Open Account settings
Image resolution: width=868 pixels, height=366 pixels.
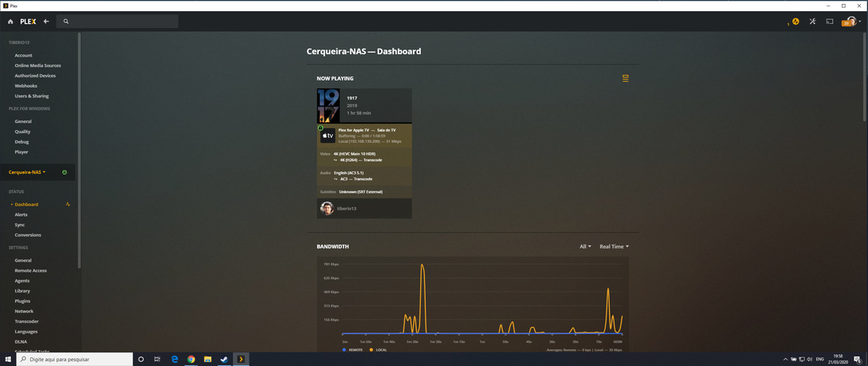coord(23,55)
